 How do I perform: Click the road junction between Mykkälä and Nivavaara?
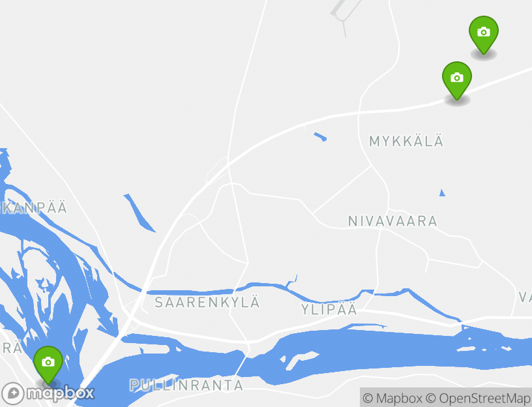[x=372, y=166]
